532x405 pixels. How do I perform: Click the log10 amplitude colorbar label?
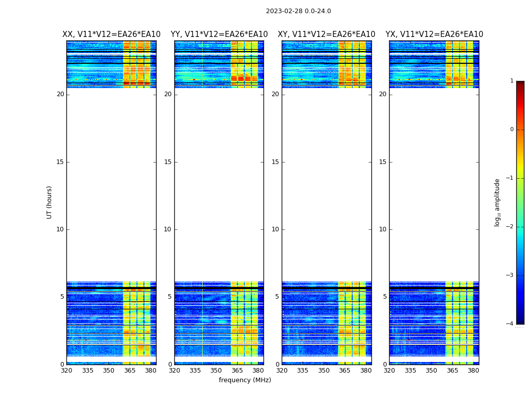497,202
